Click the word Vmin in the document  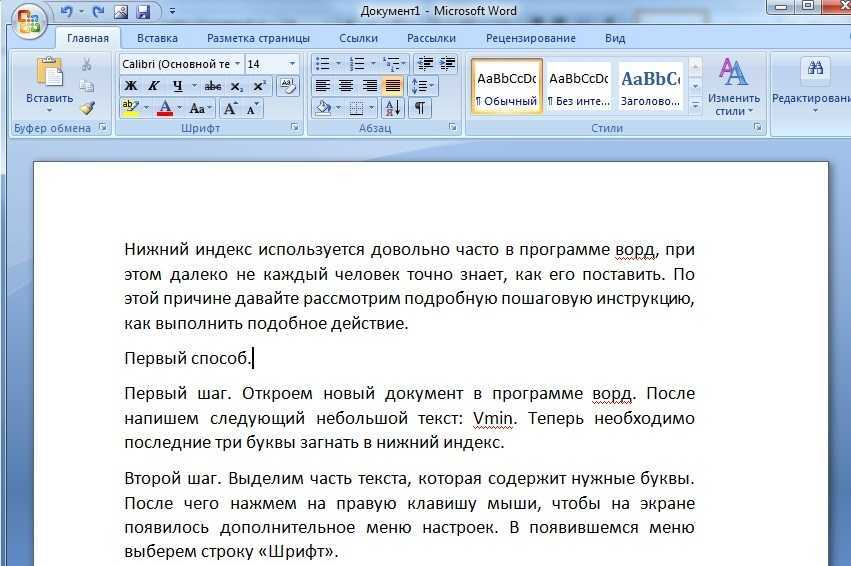coord(492,418)
